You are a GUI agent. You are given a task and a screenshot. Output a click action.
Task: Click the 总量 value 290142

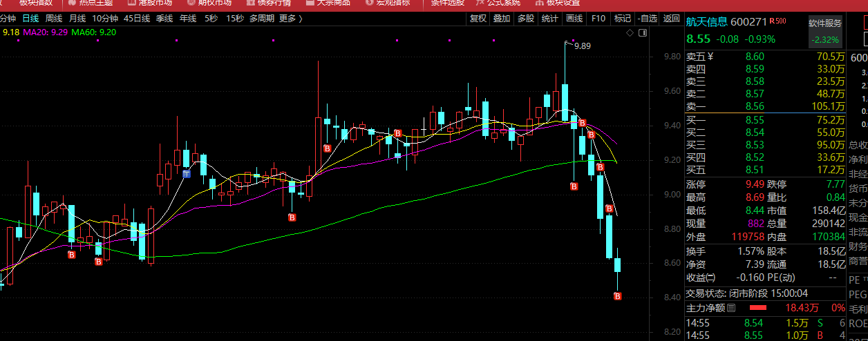829,224
